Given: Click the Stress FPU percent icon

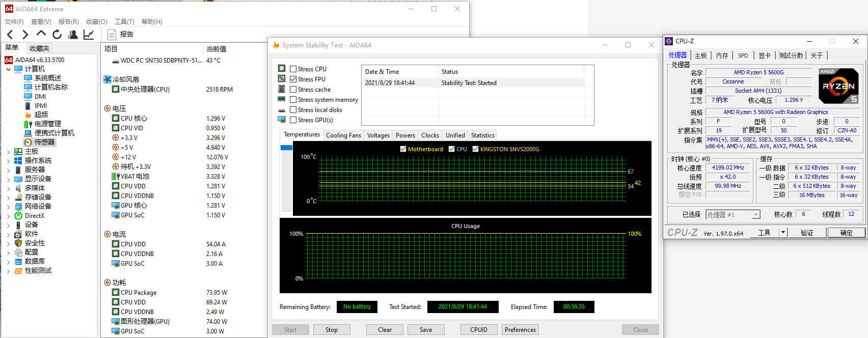Looking at the screenshot, I should click(x=282, y=78).
